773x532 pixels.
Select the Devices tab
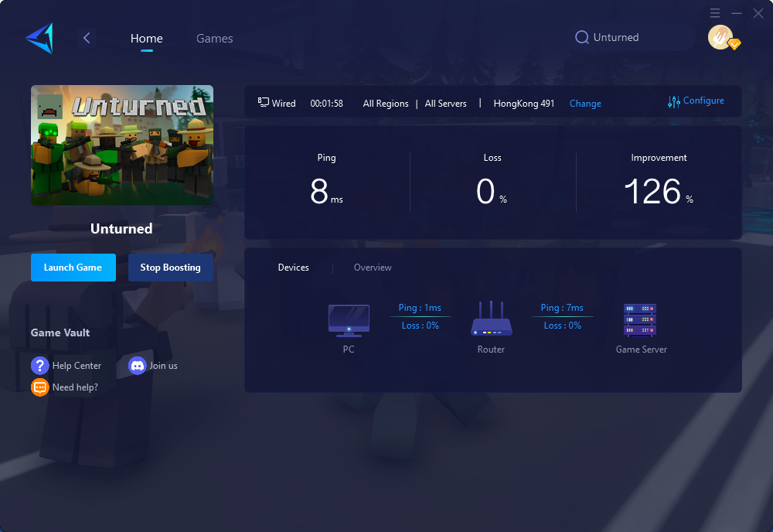pyautogui.click(x=293, y=268)
